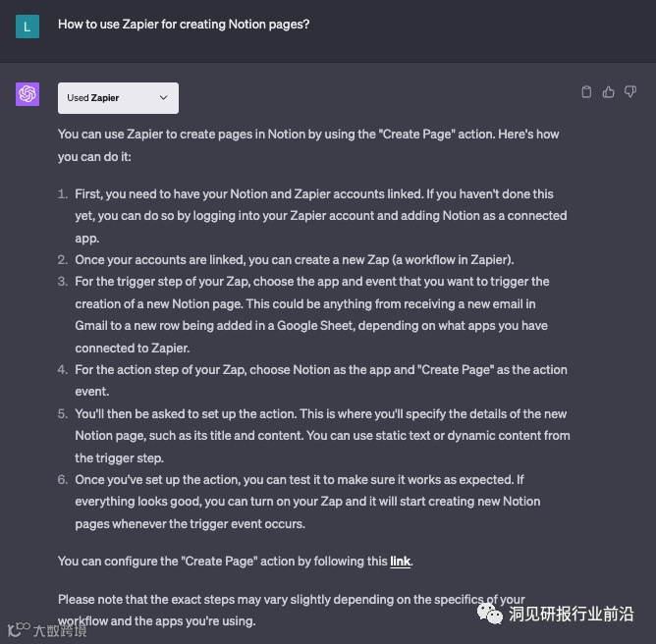Click the Chinese watermark text at bottom right
656x644 pixels.
(x=571, y=615)
